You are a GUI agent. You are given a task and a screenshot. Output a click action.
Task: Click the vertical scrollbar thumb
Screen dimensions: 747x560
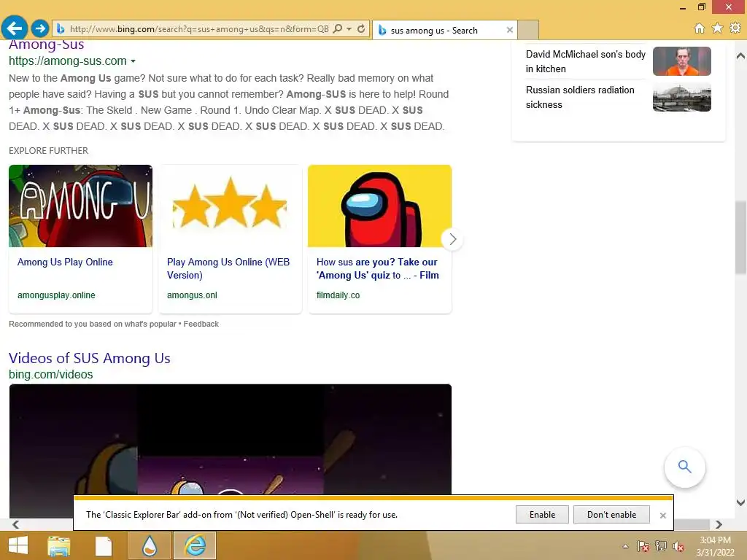741,237
